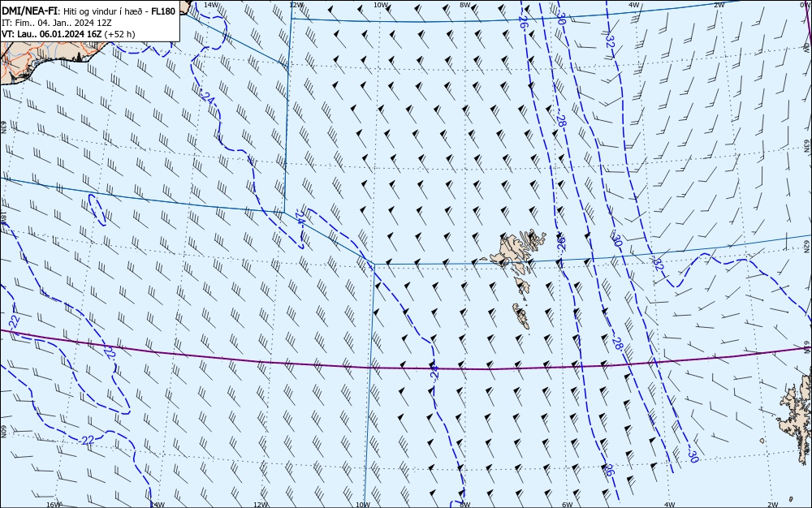Click the '2W' longitude label on the top edge

(x=719, y=5)
